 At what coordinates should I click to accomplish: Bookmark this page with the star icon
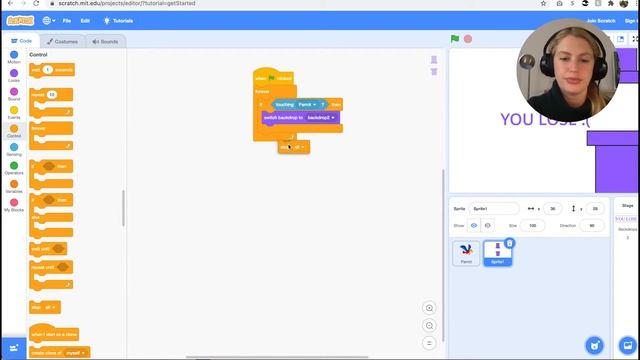[x=543, y=3]
